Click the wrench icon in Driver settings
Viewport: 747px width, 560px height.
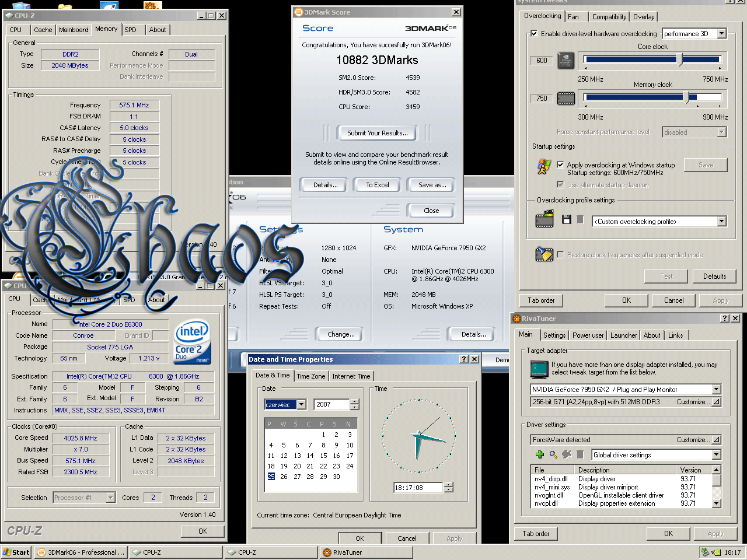pos(567,454)
